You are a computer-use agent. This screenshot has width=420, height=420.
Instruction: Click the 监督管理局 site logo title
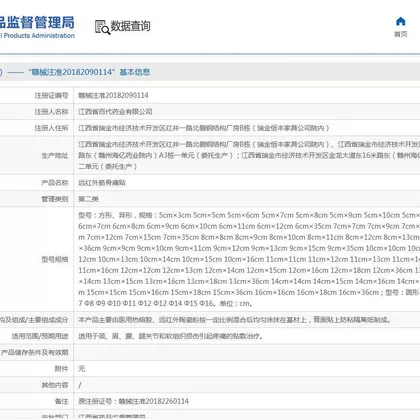(37, 22)
